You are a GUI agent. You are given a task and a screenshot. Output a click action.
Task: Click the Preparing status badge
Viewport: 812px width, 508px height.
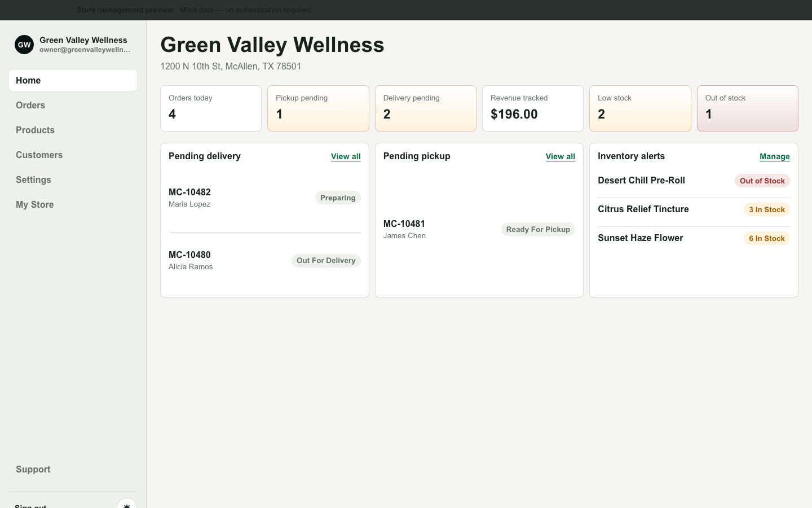coord(338,198)
